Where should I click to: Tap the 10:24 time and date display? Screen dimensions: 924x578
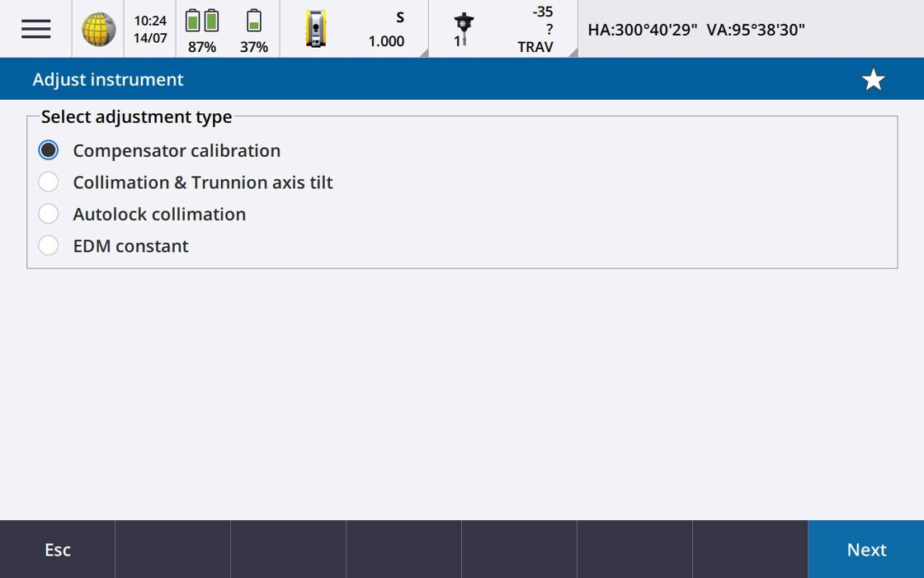click(x=150, y=29)
